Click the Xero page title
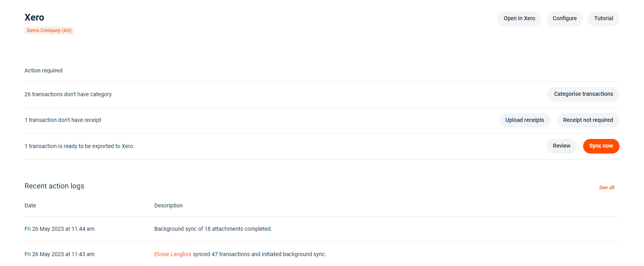 [34, 17]
